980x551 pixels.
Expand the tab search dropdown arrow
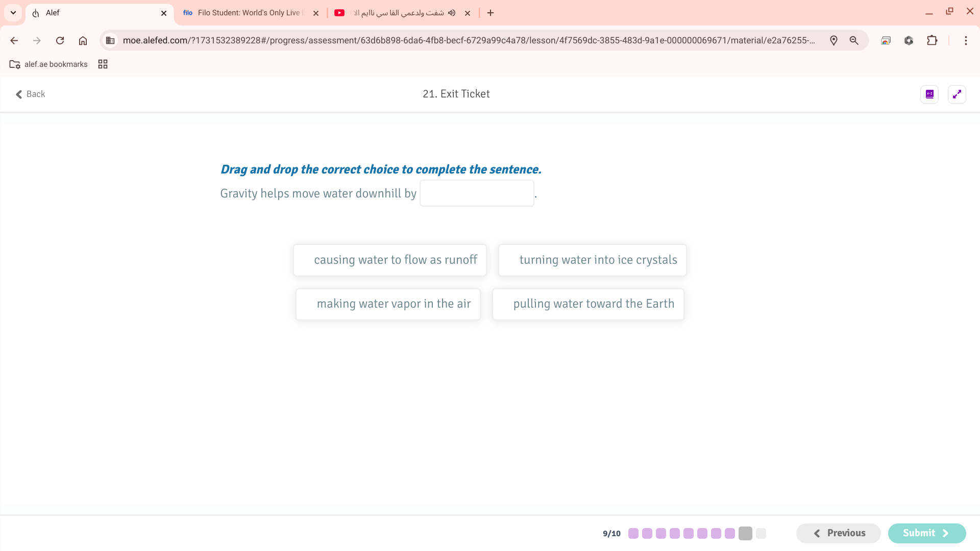13,13
